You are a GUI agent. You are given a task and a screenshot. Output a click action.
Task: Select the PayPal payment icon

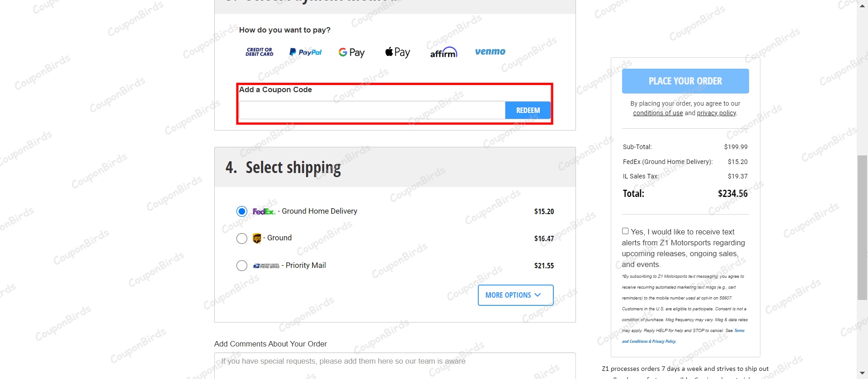(305, 52)
